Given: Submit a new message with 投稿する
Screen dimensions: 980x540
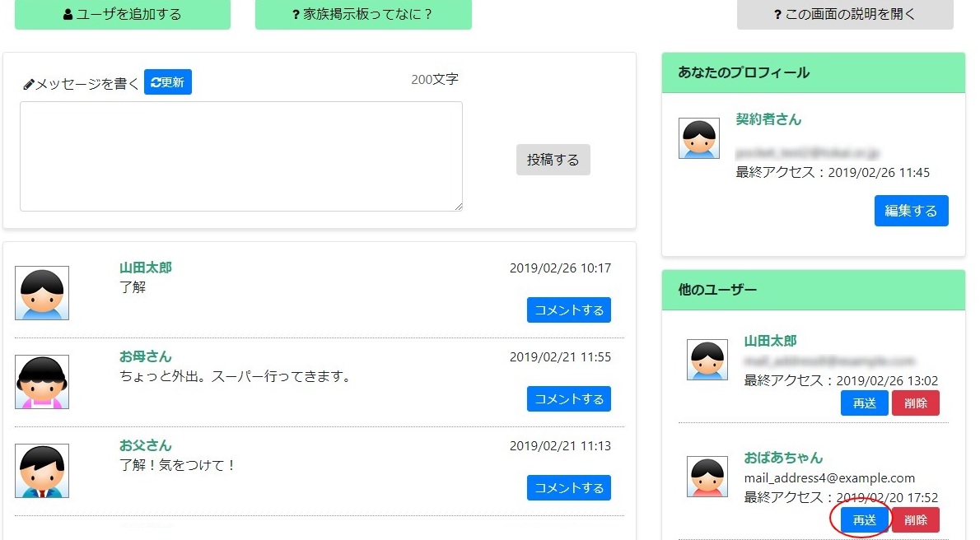Looking at the screenshot, I should click(553, 160).
